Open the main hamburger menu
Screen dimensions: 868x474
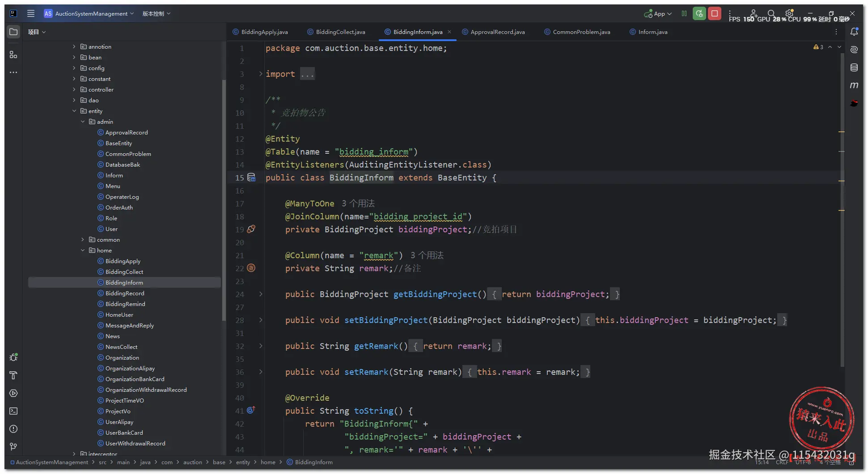click(x=31, y=13)
